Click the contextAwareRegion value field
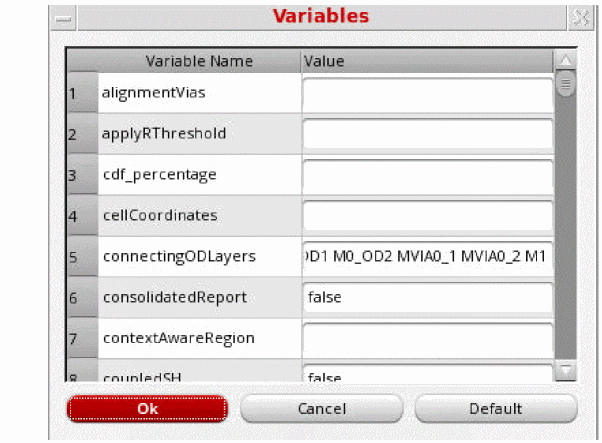Viewport: 602px width, 443px height. point(428,338)
